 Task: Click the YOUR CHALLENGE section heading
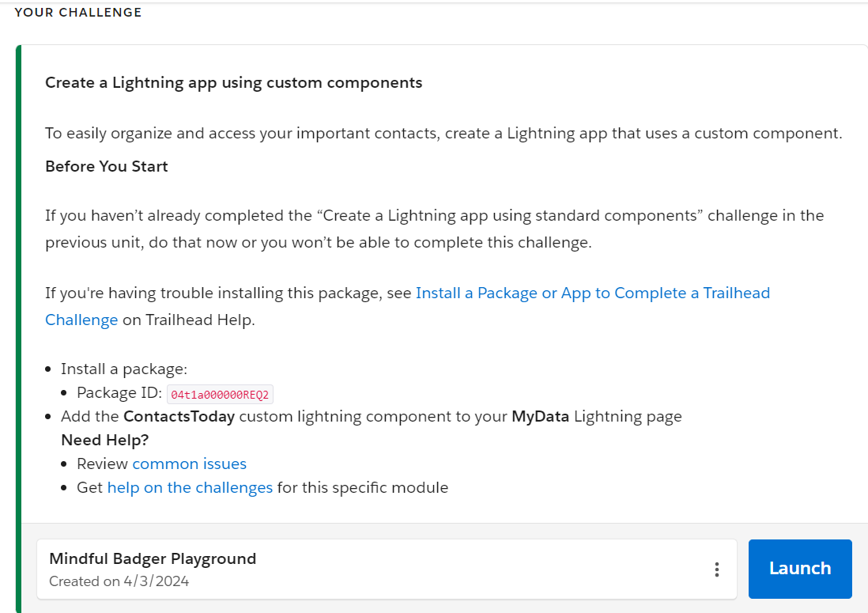tap(77, 12)
